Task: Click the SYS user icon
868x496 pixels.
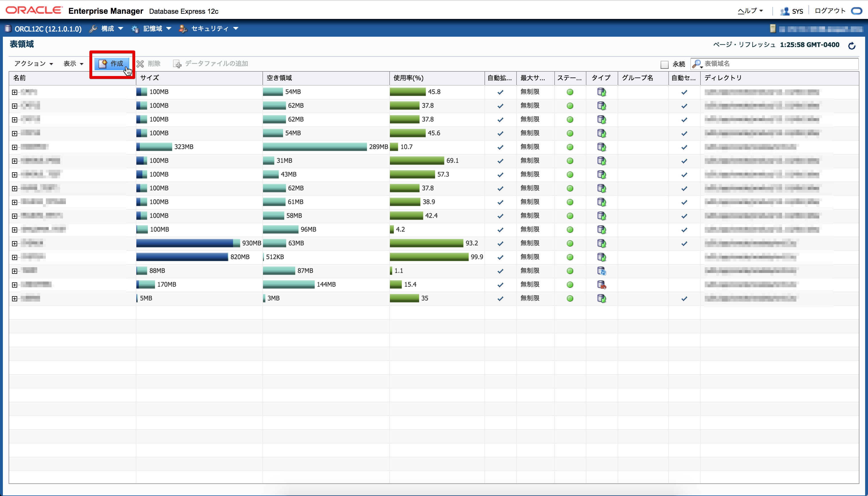Action: point(785,11)
